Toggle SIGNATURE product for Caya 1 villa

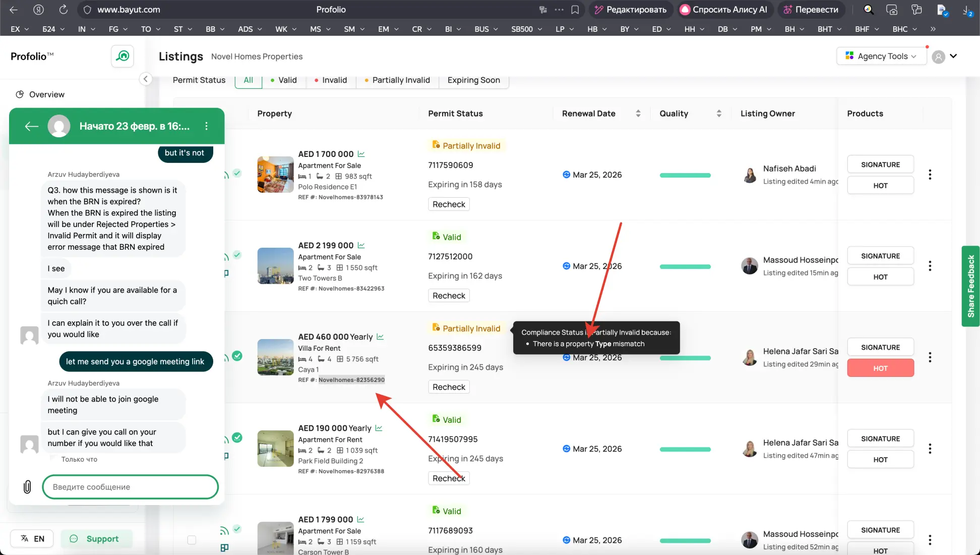880,347
